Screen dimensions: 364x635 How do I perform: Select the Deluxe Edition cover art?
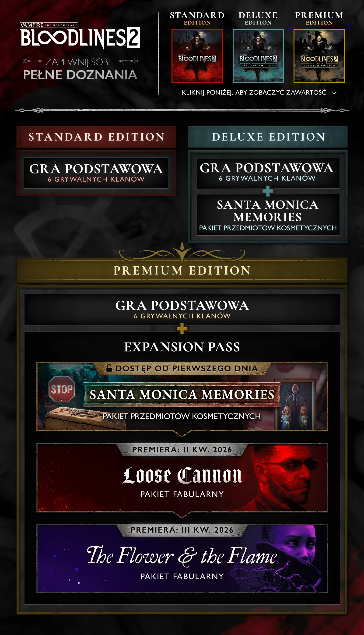coord(258,56)
